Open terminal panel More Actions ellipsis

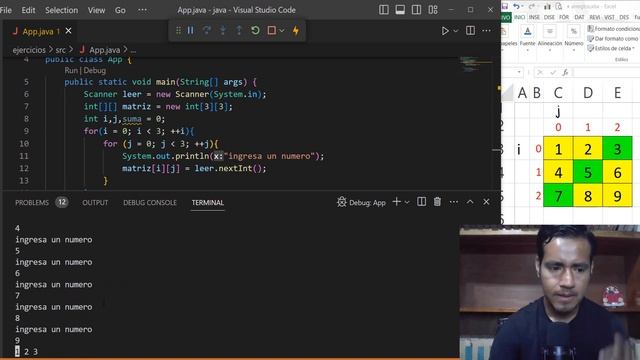453,202
